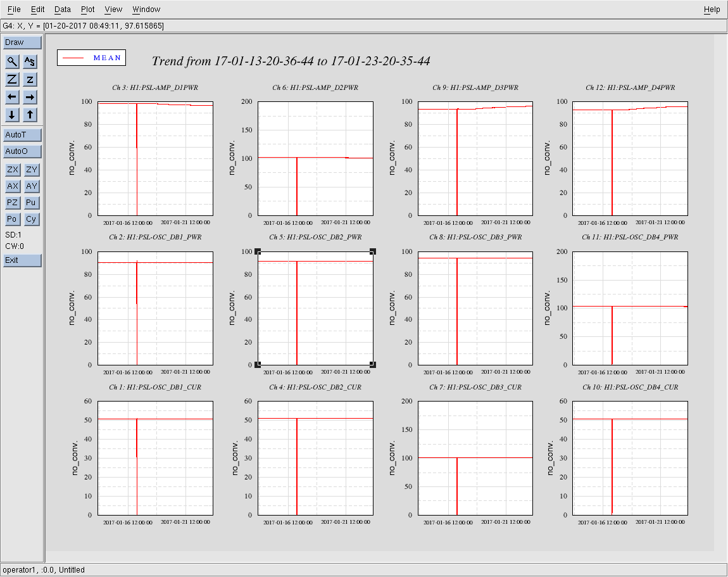Click the Ch 3: H1:PSL-AMP_D1PWR title
728x577 pixels.
(x=155, y=88)
